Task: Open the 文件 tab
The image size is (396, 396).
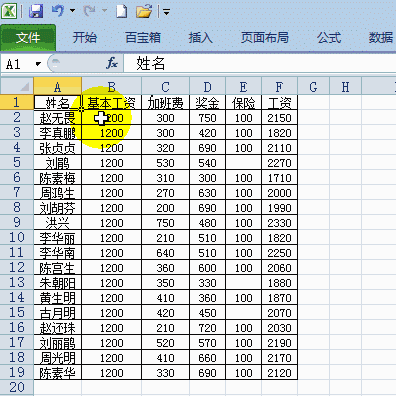Action: [x=28, y=37]
